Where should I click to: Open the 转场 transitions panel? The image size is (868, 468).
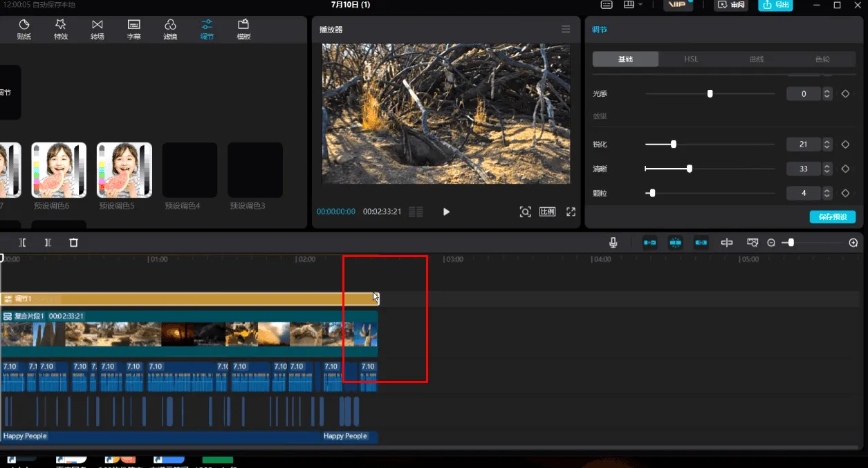tap(98, 29)
